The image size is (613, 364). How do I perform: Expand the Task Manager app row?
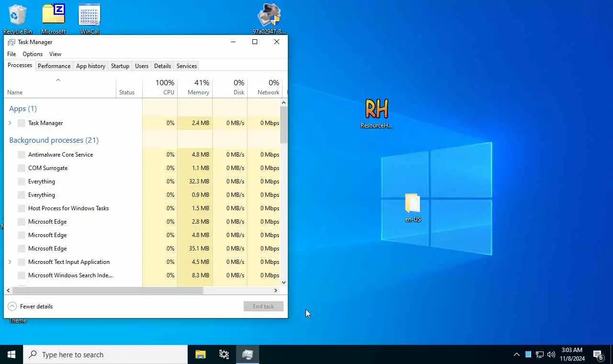(10, 123)
